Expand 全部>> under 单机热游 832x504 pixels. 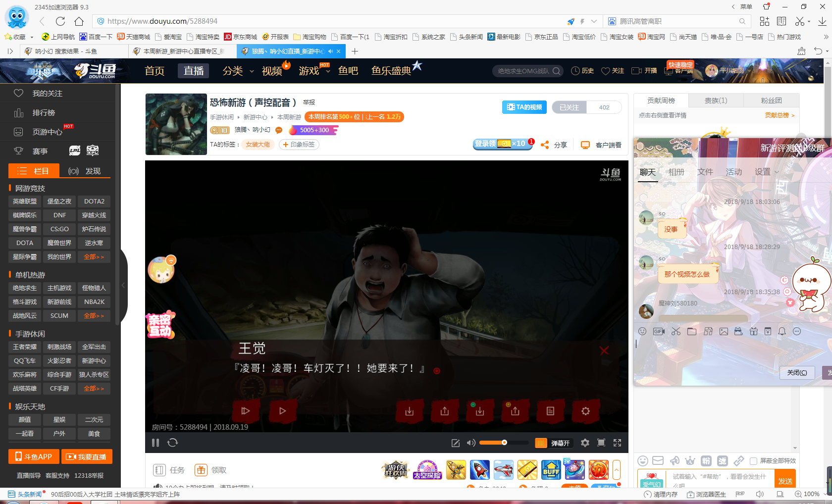[x=94, y=316]
